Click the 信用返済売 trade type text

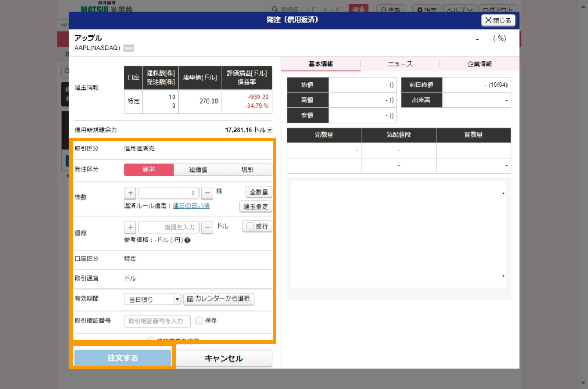coord(139,149)
